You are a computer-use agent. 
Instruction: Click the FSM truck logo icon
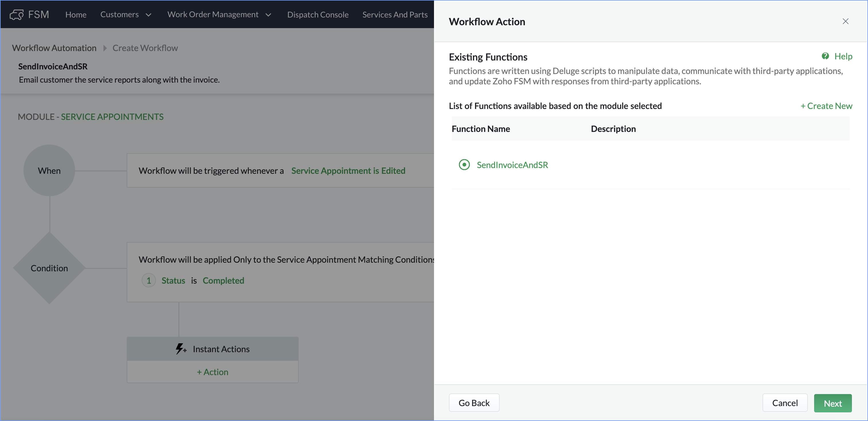tap(17, 15)
